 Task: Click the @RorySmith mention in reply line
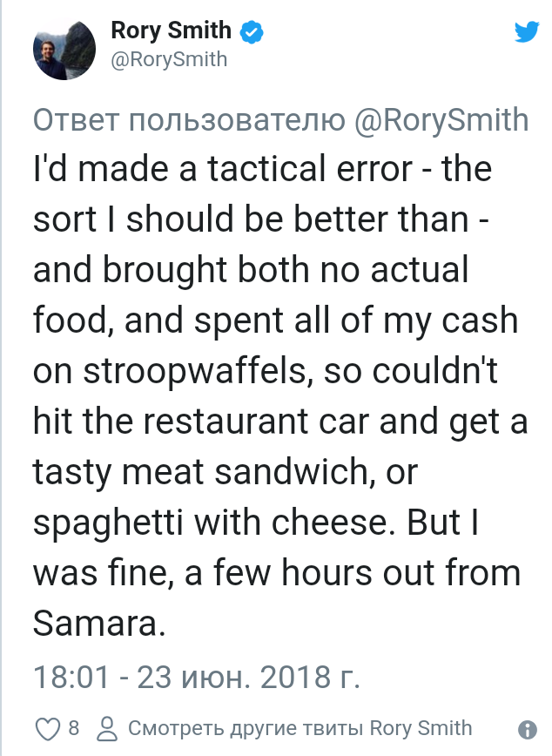click(x=441, y=119)
